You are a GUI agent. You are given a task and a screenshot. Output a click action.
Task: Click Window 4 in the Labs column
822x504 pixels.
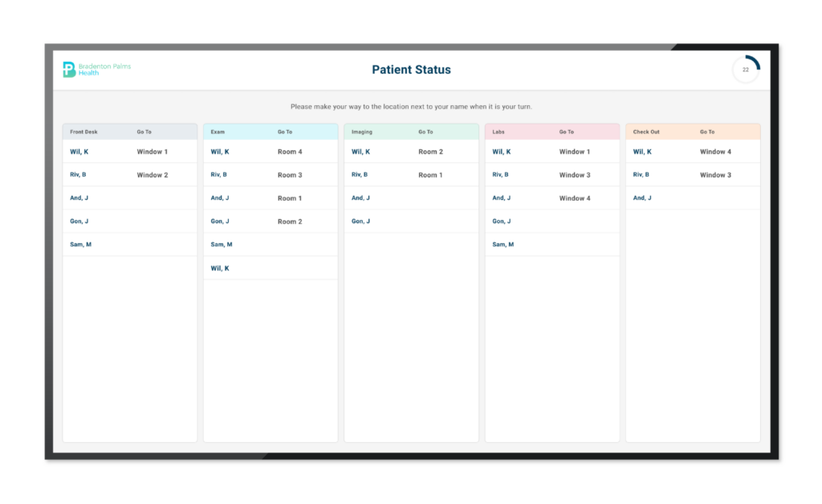point(575,198)
